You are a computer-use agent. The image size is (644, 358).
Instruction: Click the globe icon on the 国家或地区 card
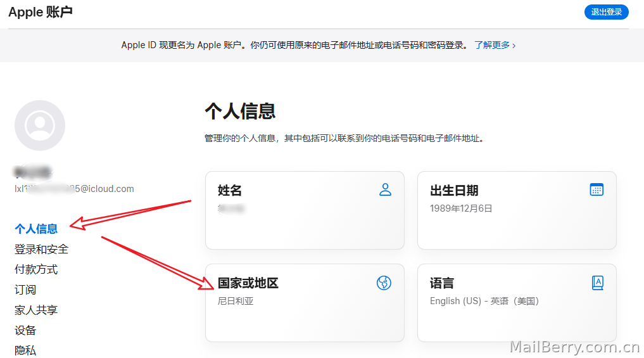384,283
